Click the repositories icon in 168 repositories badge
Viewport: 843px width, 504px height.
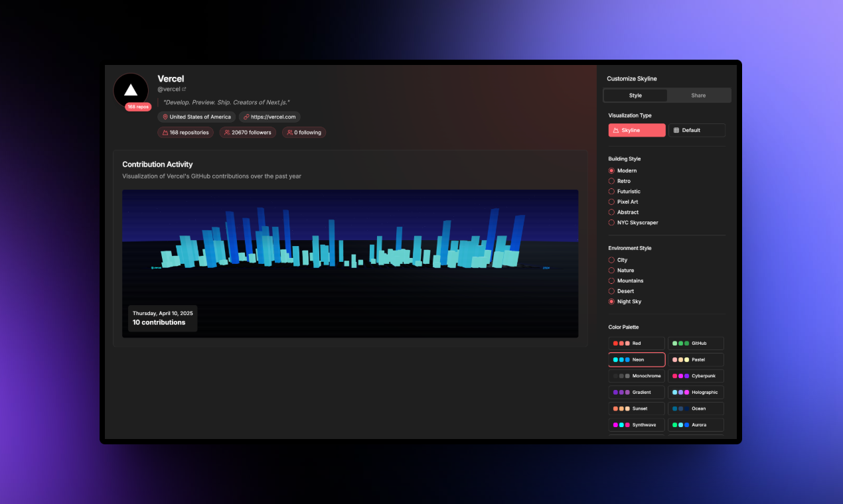click(x=165, y=133)
